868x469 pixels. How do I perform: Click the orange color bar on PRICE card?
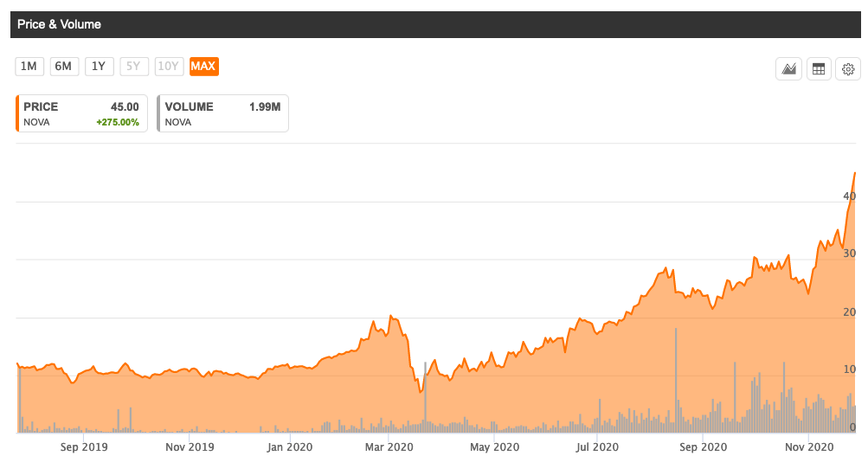[x=17, y=113]
